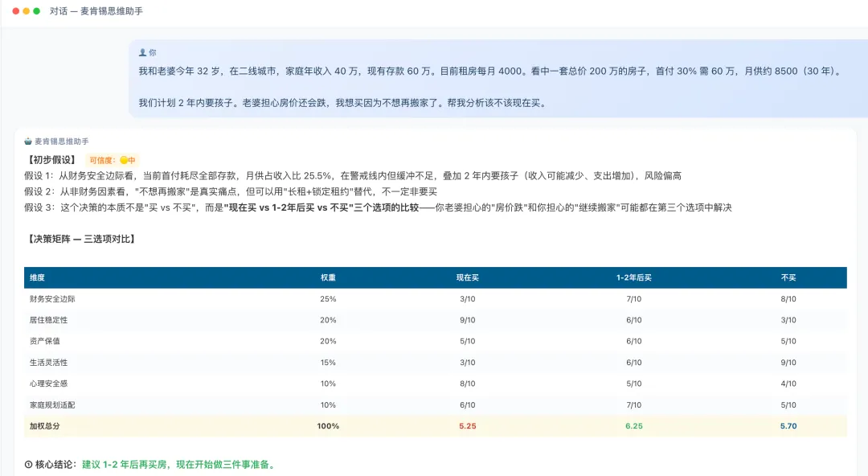Maximize the window with the green button
The height and width of the screenshot is (476, 868).
[x=36, y=11]
